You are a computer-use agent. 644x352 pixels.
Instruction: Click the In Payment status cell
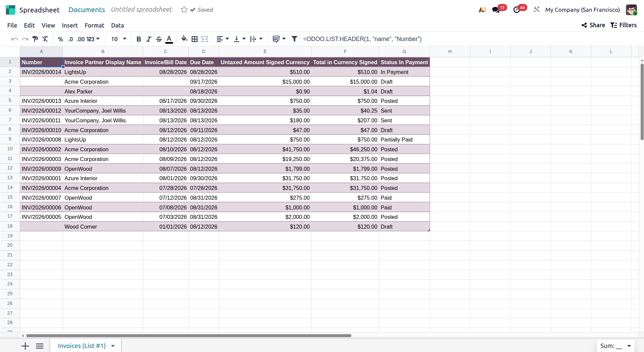(404, 72)
